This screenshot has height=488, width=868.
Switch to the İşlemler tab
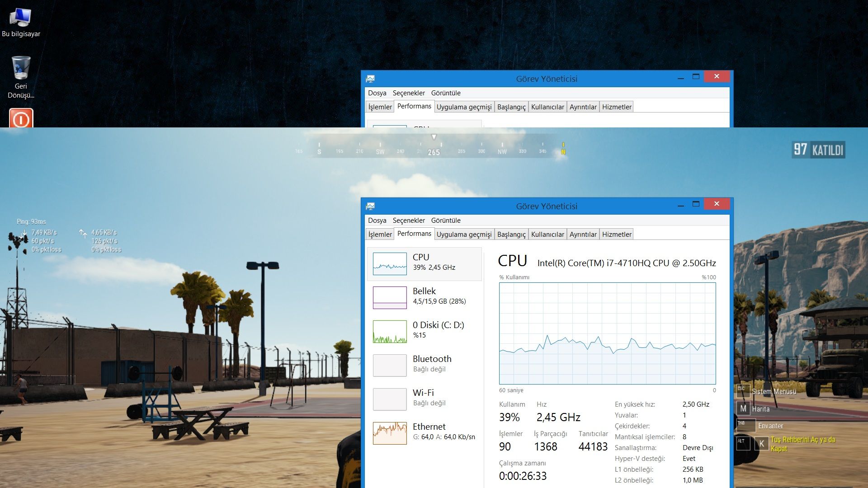(x=379, y=235)
